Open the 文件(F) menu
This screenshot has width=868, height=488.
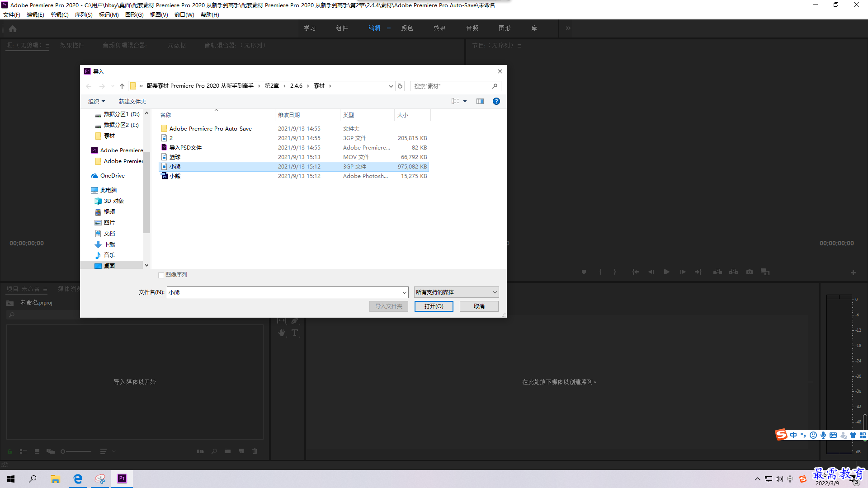[12, 15]
